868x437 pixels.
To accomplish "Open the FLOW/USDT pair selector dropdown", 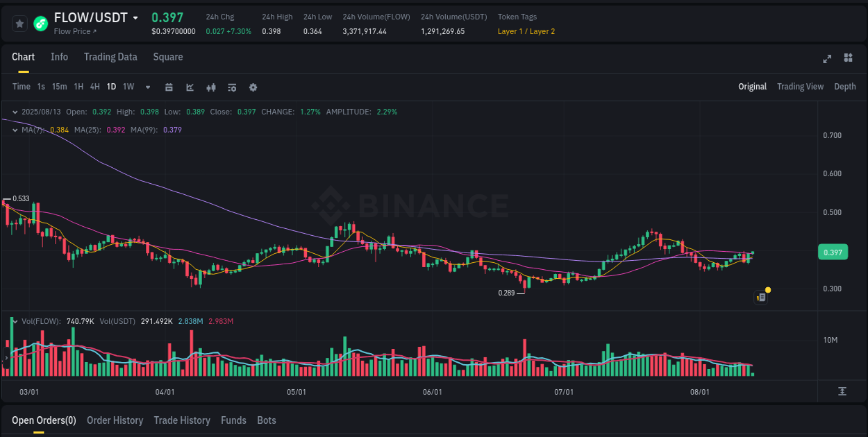I will coord(135,17).
